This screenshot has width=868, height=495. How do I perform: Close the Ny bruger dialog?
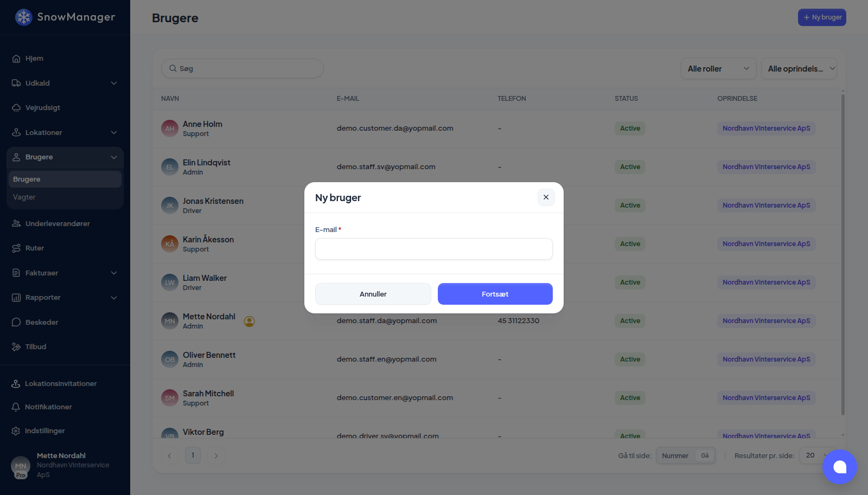coord(546,197)
